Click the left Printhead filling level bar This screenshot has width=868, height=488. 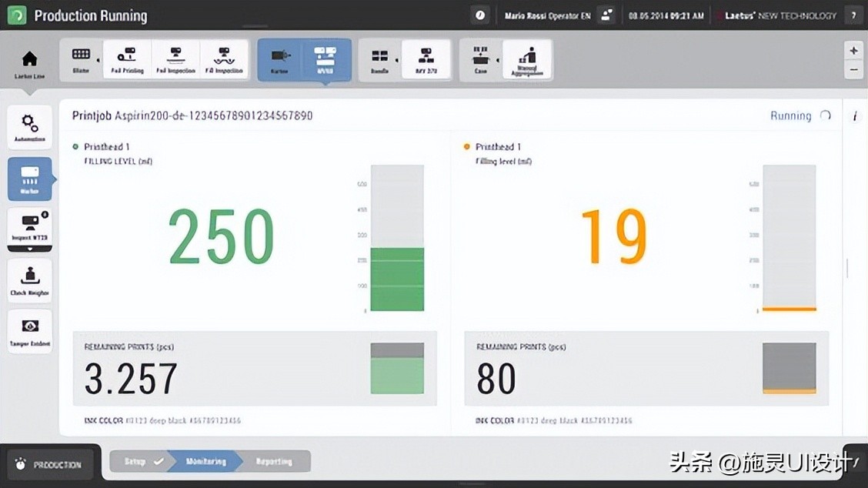tap(397, 239)
